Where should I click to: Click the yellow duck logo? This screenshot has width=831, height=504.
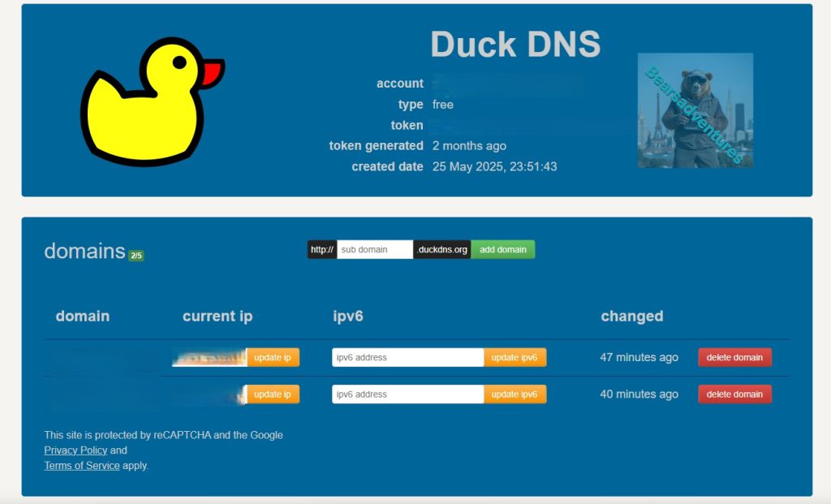pyautogui.click(x=152, y=101)
